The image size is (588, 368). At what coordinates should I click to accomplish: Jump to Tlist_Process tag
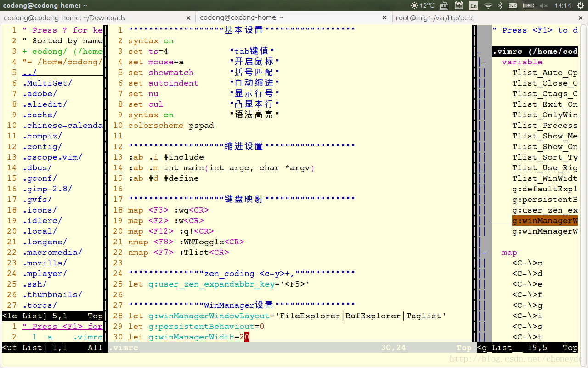[545, 126]
